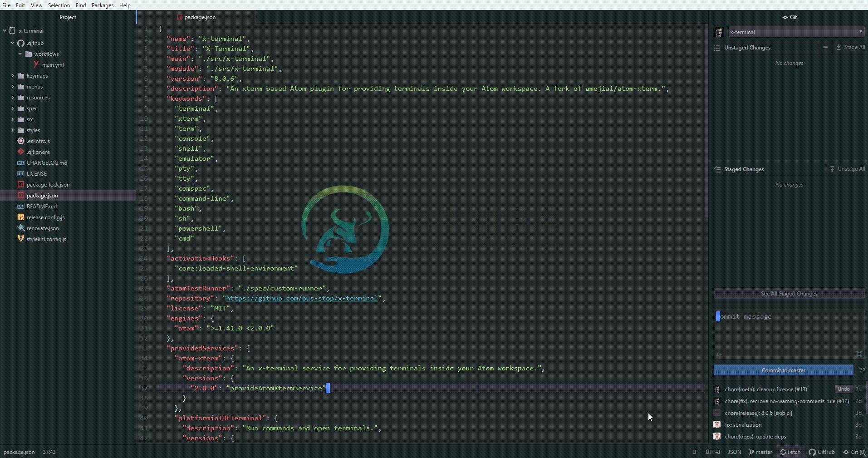Click the user avatar in Git panel

(718, 32)
